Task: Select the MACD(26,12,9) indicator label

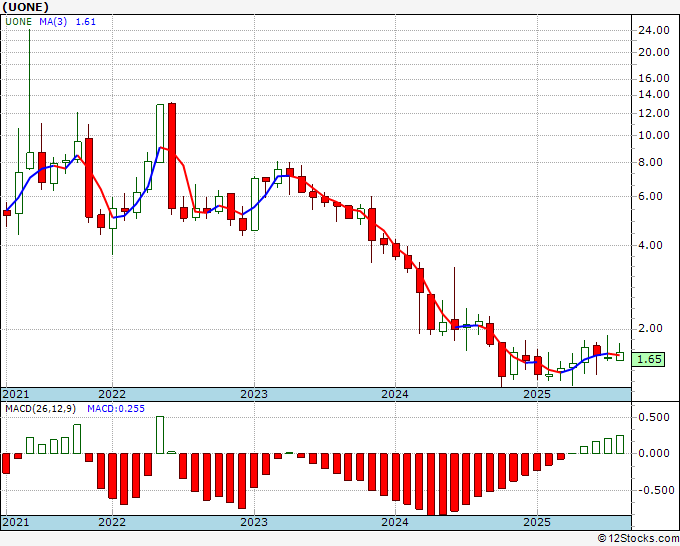Action: pyautogui.click(x=40, y=409)
